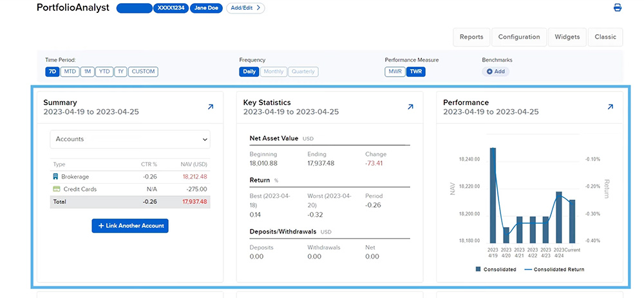Click the Credit Cards NAV value -275.00
644x298 pixels.
(x=196, y=189)
